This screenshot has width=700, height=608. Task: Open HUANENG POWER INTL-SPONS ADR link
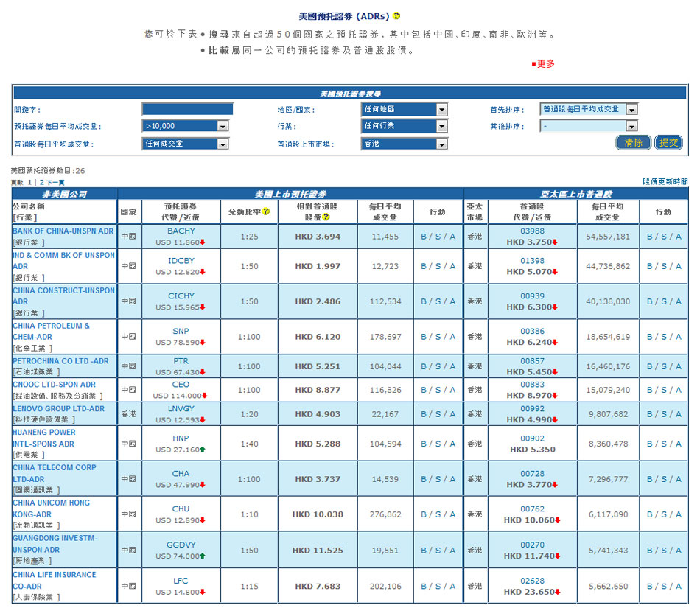[x=43, y=438]
